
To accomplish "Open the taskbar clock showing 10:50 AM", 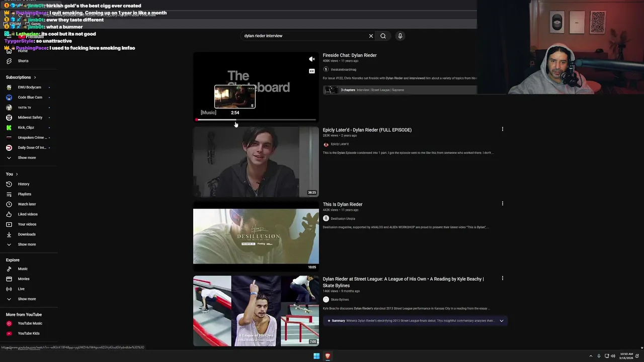I will coord(627,356).
